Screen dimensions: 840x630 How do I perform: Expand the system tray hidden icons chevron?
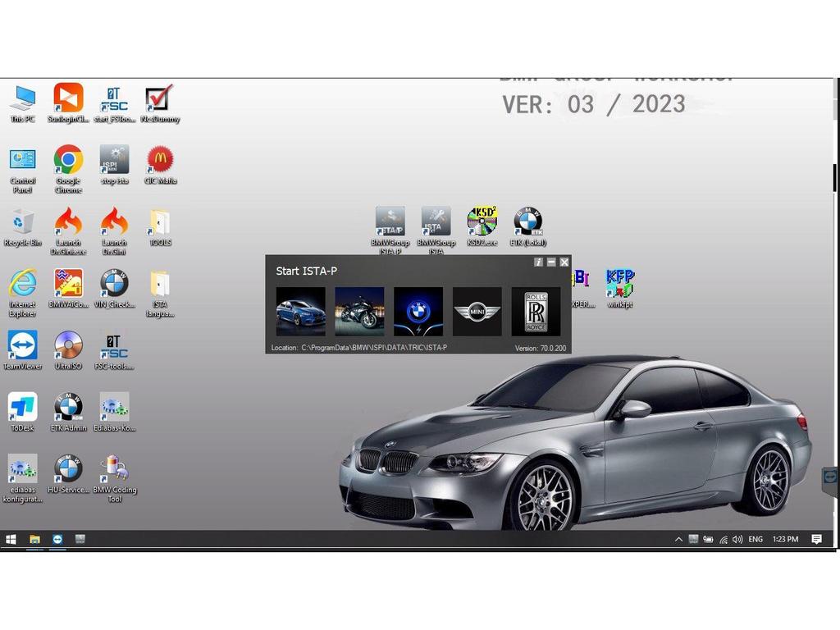[x=678, y=539]
